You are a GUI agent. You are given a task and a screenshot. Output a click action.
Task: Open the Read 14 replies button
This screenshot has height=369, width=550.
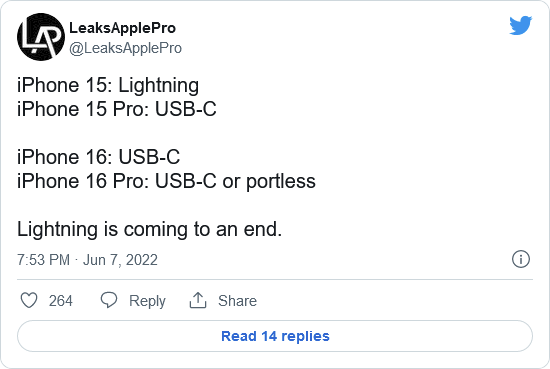[275, 336]
